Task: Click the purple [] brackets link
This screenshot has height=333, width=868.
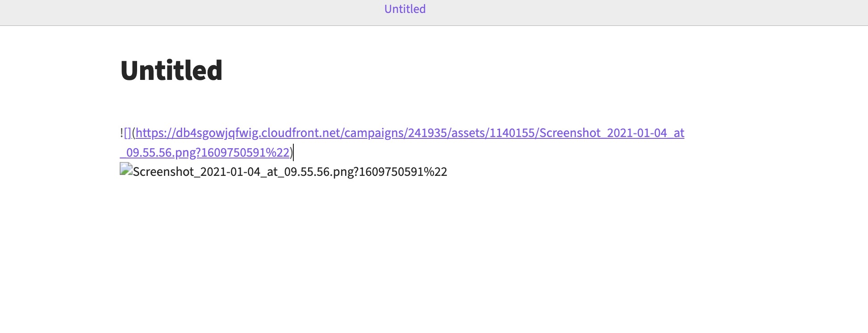Action: pyautogui.click(x=128, y=133)
